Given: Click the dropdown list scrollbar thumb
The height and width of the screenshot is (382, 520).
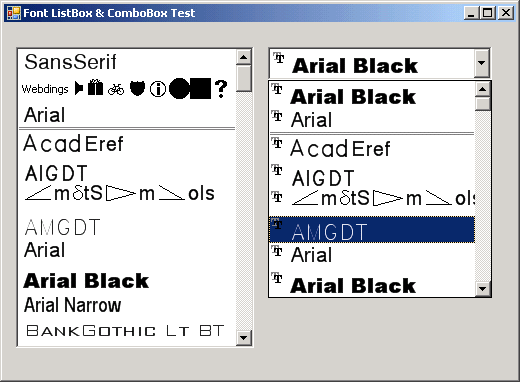Looking at the screenshot, I should [482, 104].
